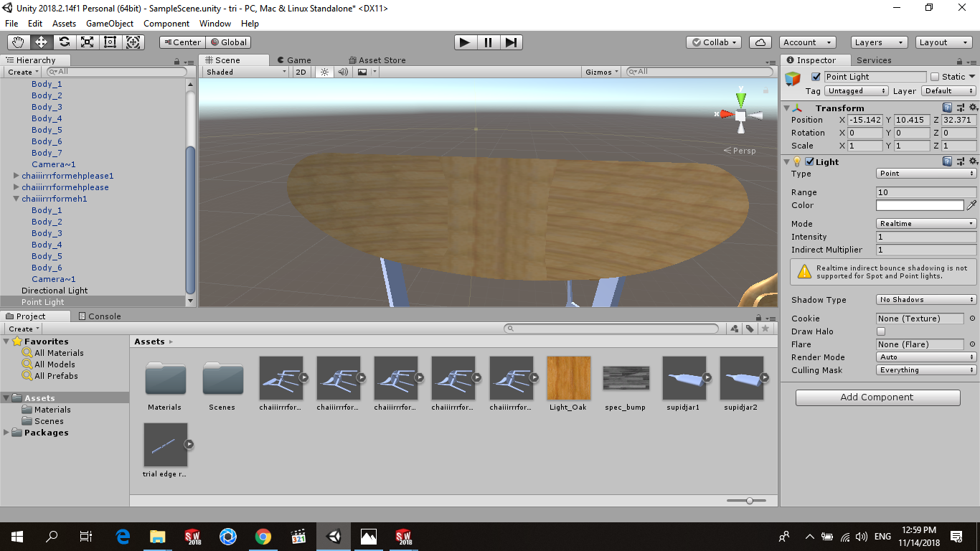Expand chaiiirrrformehplease in Hierarchy

pyautogui.click(x=17, y=187)
